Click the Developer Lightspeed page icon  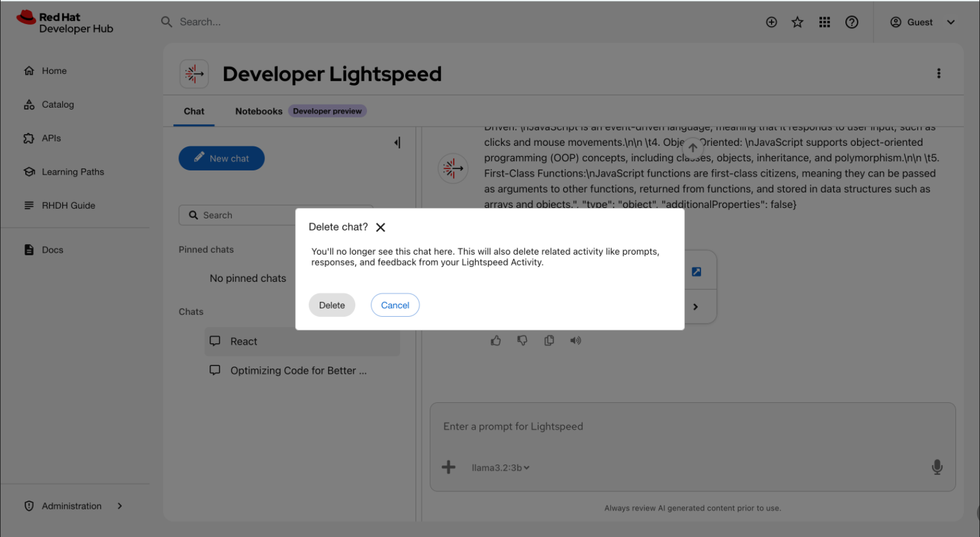point(194,74)
